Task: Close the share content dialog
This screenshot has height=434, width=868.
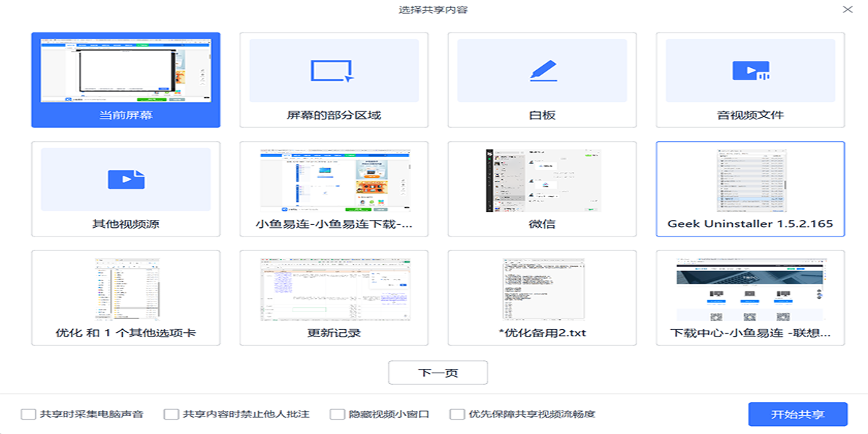Action: (x=847, y=9)
